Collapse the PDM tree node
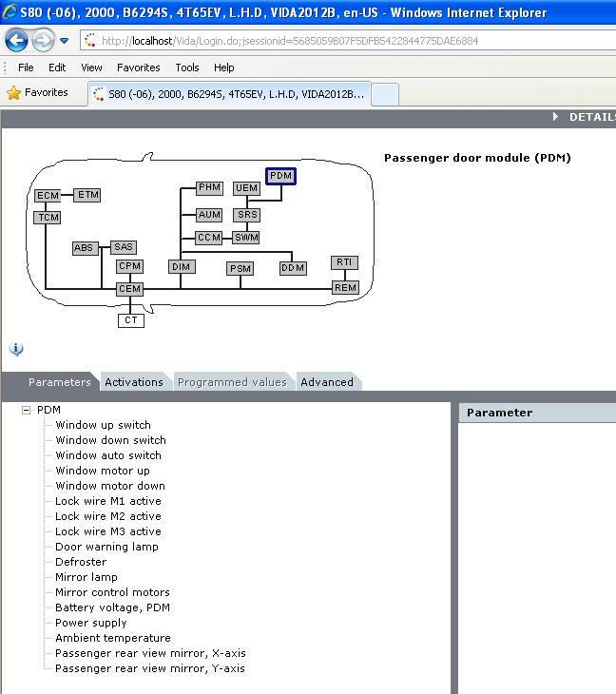 26,411
